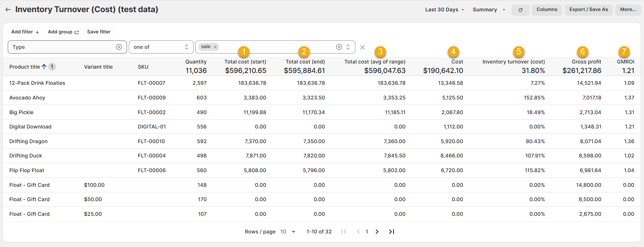Refresh the inventory turnover report

click(x=520, y=10)
